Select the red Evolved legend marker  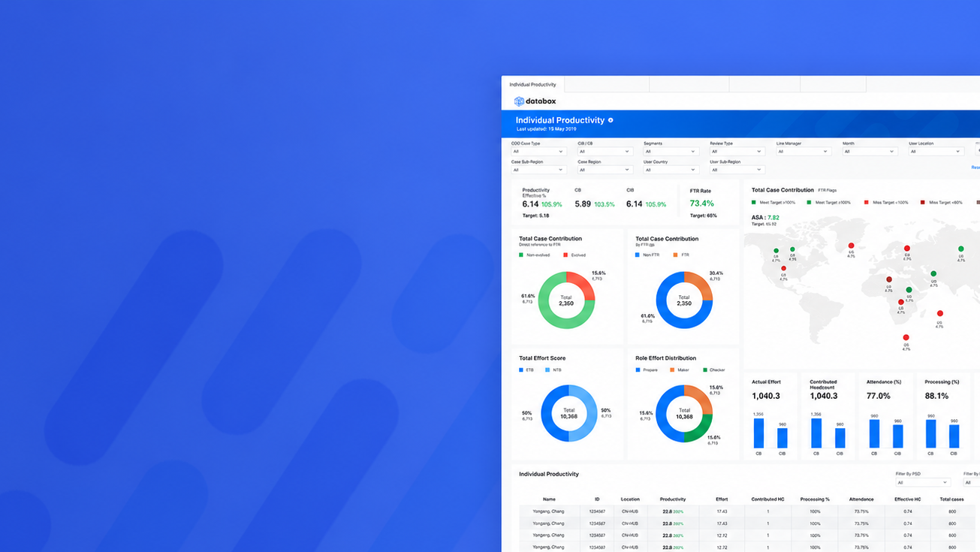click(565, 255)
